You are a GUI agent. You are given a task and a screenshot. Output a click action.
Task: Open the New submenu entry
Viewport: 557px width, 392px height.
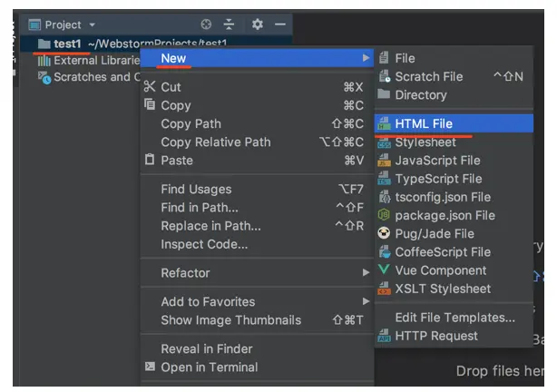257,58
